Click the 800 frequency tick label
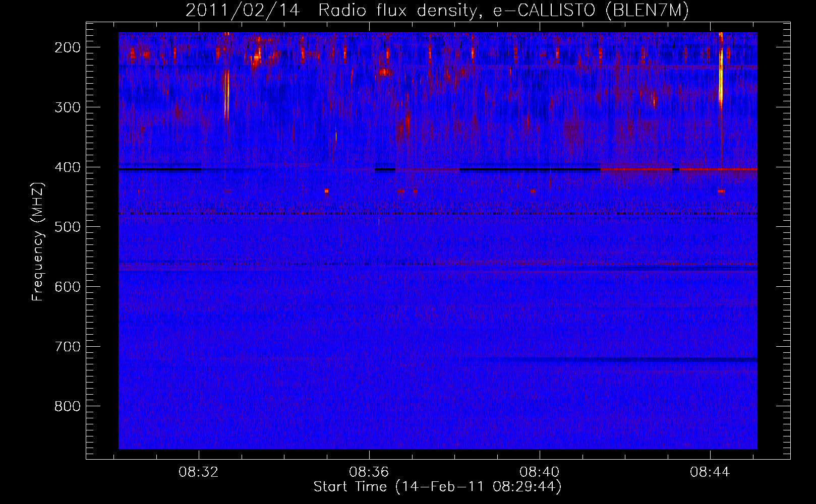The height and width of the screenshot is (504, 816). pos(67,407)
